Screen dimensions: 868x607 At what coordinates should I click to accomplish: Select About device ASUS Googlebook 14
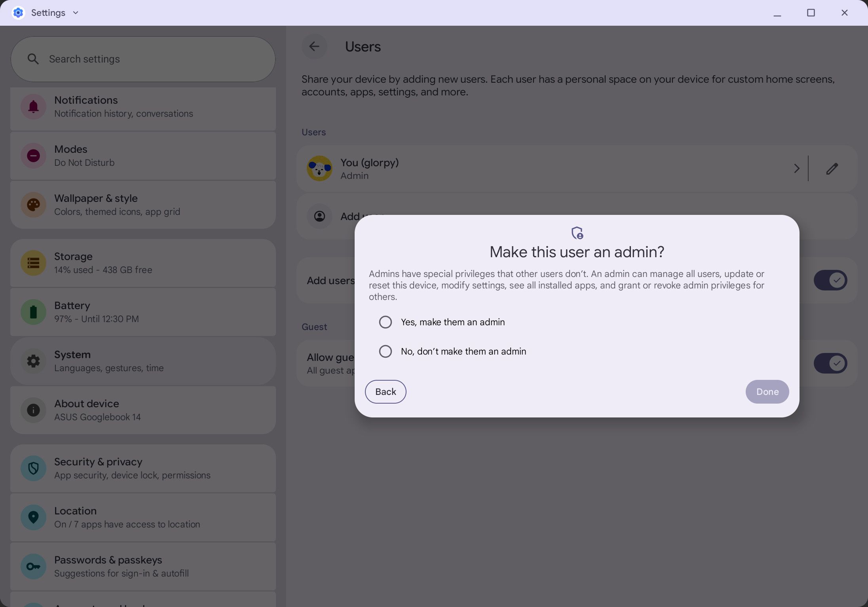pyautogui.click(x=143, y=410)
